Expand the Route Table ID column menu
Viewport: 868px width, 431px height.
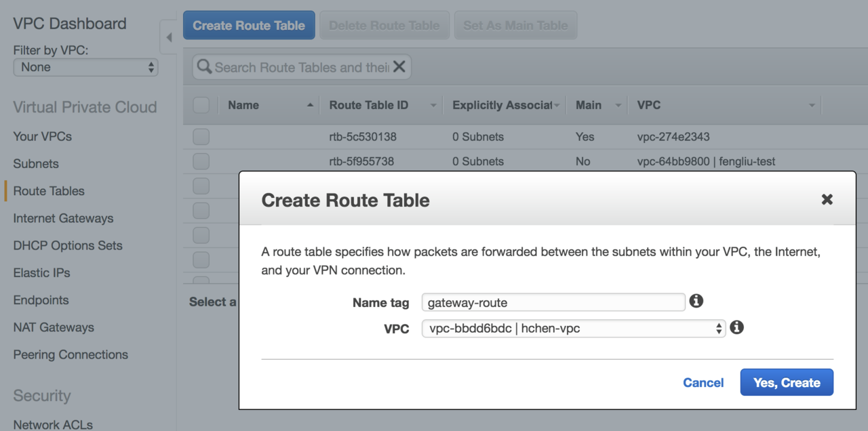pyautogui.click(x=433, y=105)
